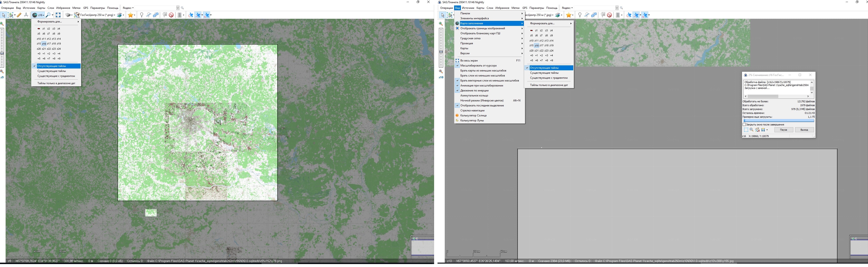This screenshot has width=868, height=267.
Task: Open 'Градусная сетка' submenu in Вид menu
Action: click(470, 38)
